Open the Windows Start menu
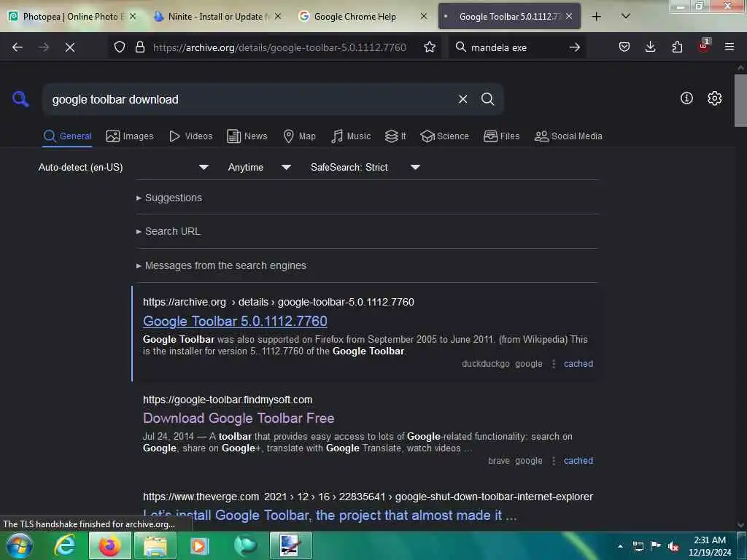 (20, 545)
